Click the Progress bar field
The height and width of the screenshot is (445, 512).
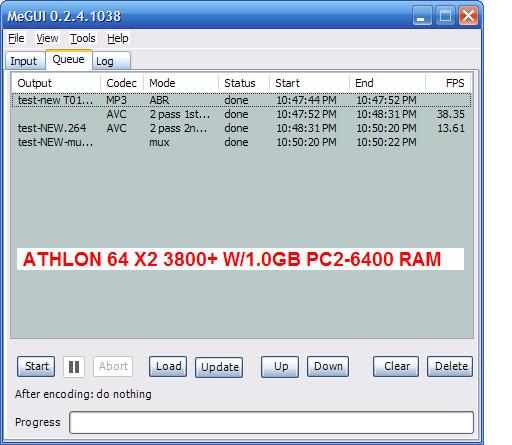pyautogui.click(x=271, y=422)
